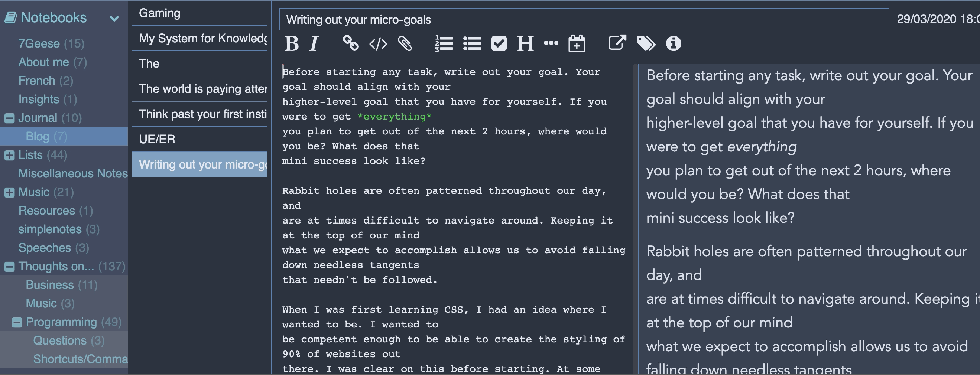Open the Thoughts on... notebook label

point(72,267)
